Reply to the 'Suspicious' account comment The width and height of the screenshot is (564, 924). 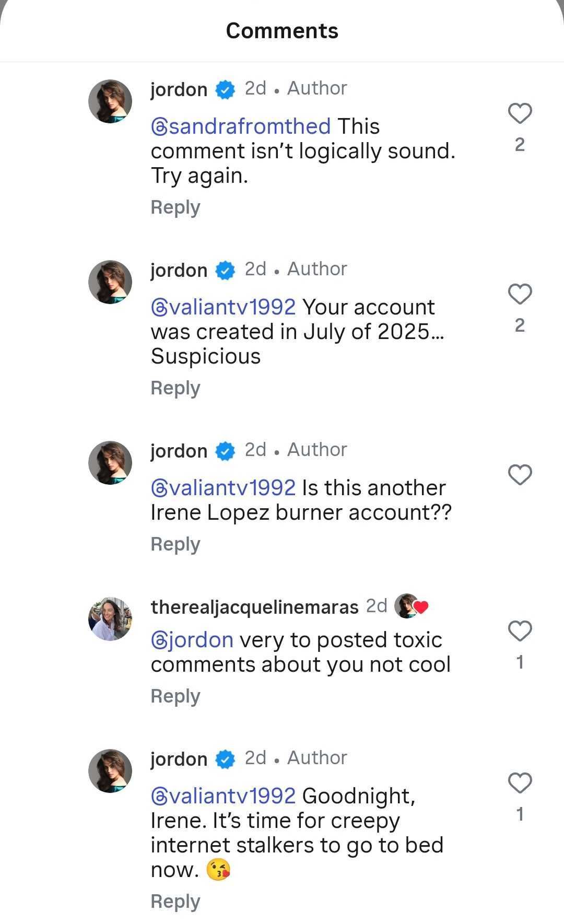175,388
